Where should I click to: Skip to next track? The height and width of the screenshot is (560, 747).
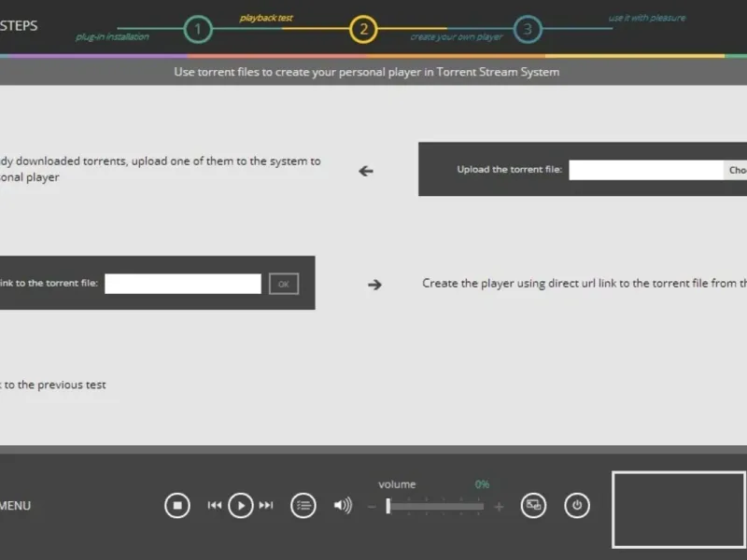pos(266,505)
